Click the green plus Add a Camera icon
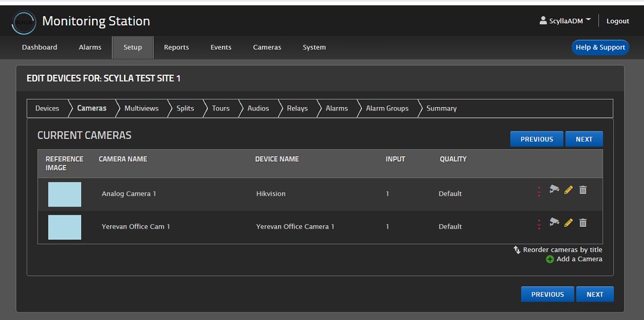The height and width of the screenshot is (320, 644). pos(550,259)
